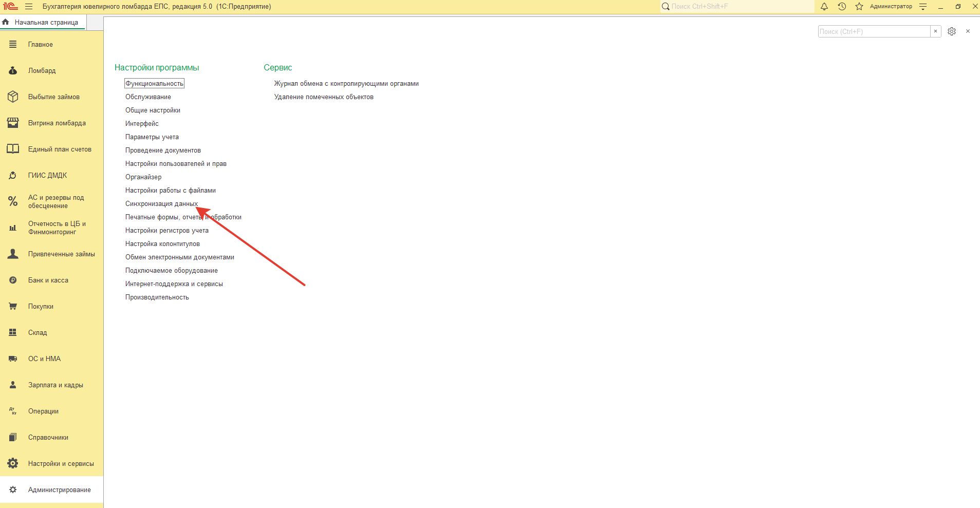Open Проведение документов link
Screen dimensions: 980x508
(x=163, y=150)
